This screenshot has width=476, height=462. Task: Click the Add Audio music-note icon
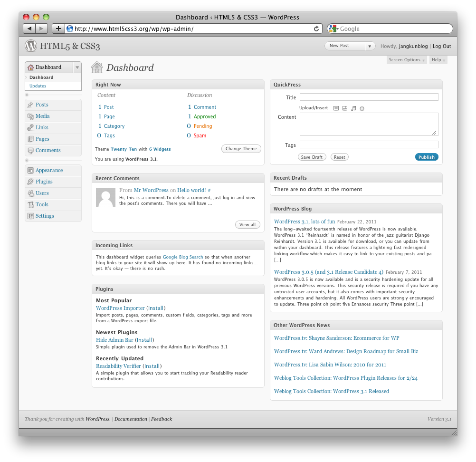point(353,108)
